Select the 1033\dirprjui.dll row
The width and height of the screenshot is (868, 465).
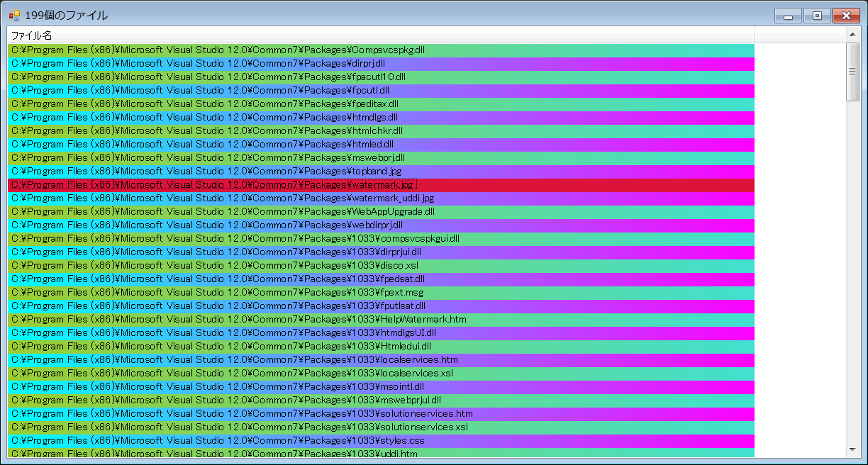pos(381,252)
